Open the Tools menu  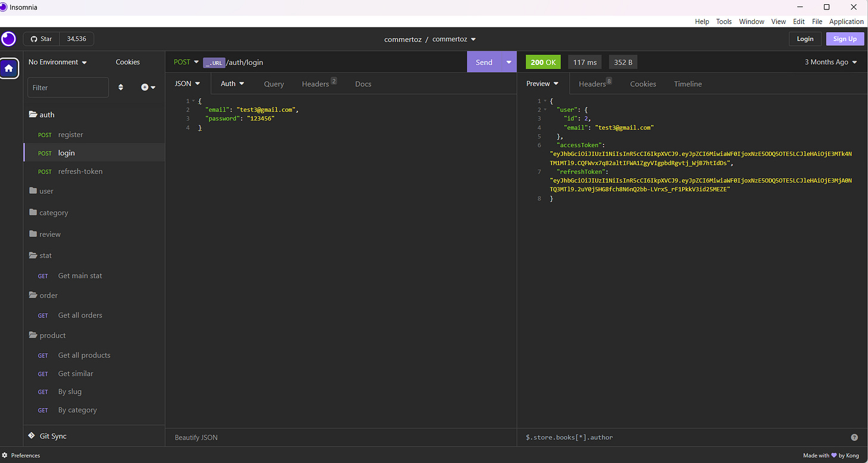(x=724, y=21)
